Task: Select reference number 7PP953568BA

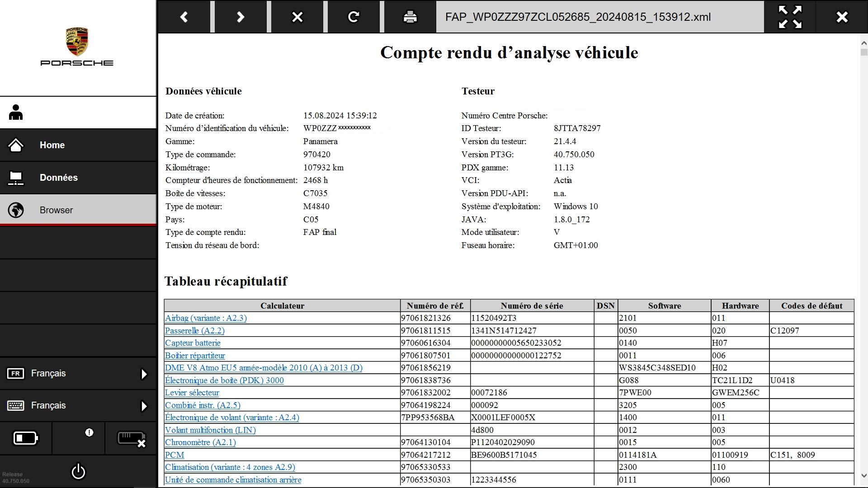Action: coord(428,418)
